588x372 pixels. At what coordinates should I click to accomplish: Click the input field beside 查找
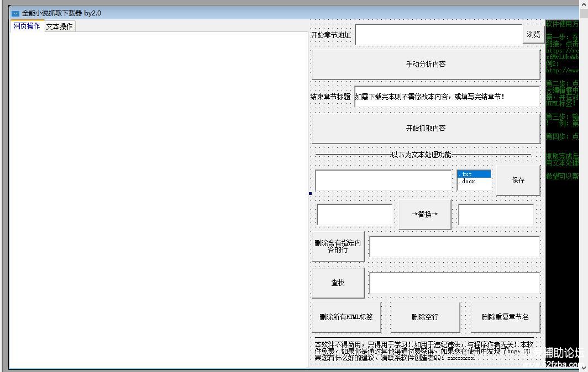click(x=454, y=283)
